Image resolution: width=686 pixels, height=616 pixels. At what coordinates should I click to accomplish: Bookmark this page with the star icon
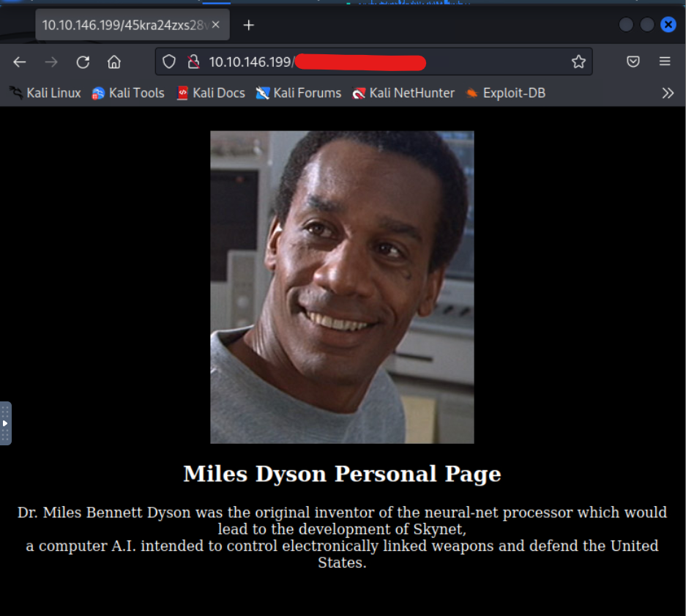pyautogui.click(x=578, y=62)
